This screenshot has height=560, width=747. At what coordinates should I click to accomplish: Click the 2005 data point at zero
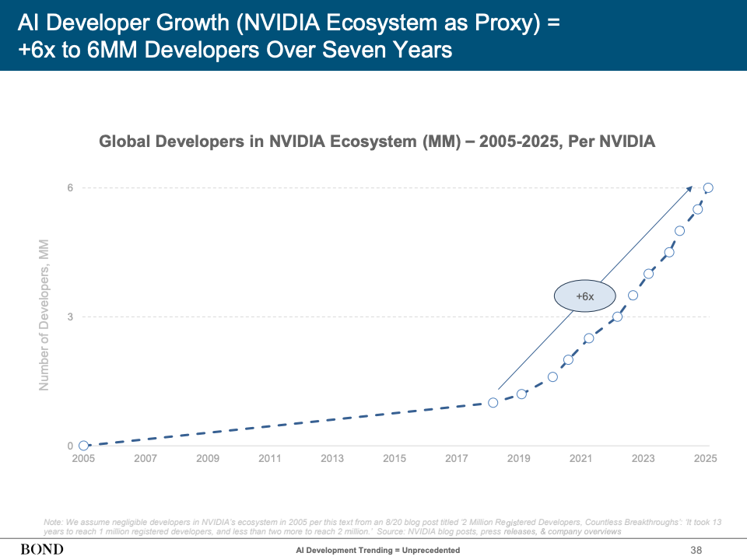tap(83, 446)
